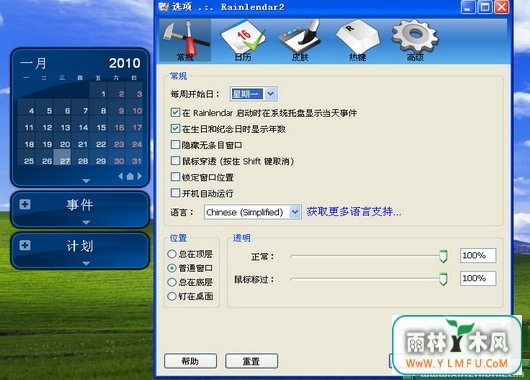The height and width of the screenshot is (380, 530).
Task: Go to previous month in calendar widget
Action: pyautogui.click(x=121, y=176)
